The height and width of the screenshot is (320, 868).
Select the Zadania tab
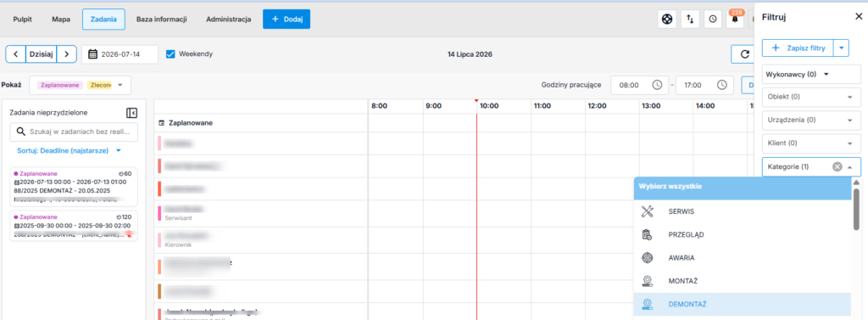click(103, 19)
